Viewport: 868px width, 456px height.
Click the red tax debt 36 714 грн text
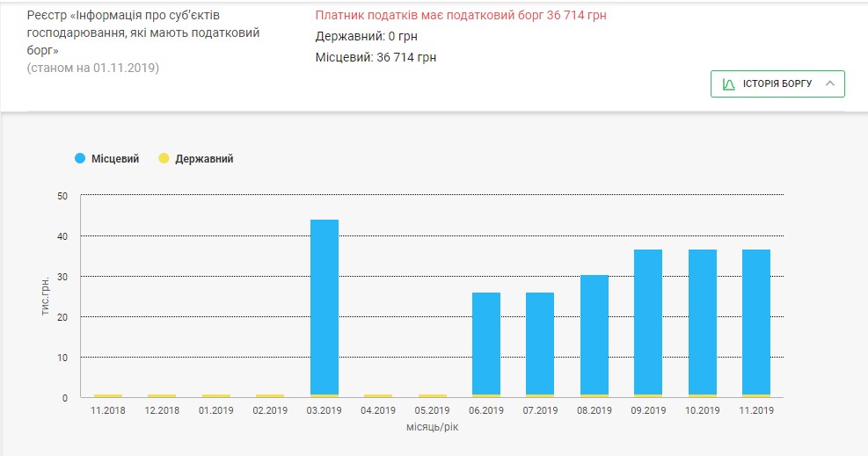(461, 15)
